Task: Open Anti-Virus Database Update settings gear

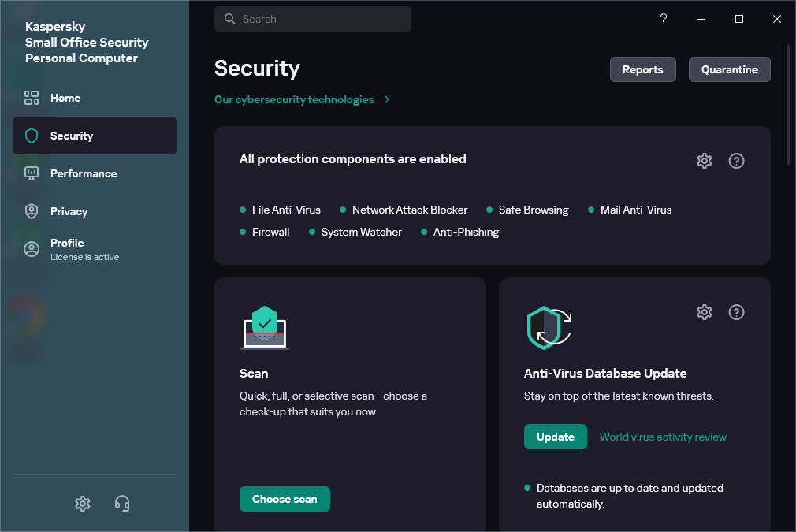Action: 704,312
